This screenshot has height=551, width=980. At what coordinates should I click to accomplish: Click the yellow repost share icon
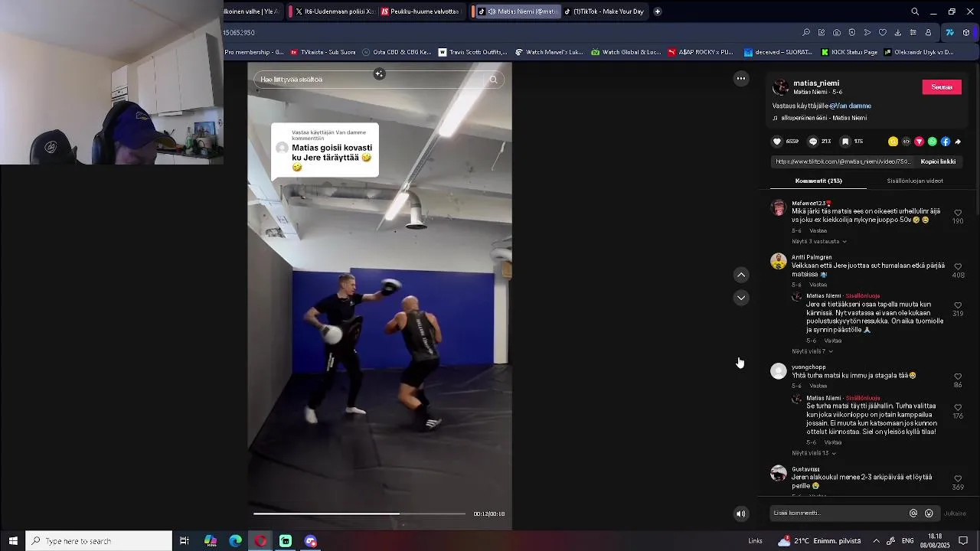click(893, 142)
